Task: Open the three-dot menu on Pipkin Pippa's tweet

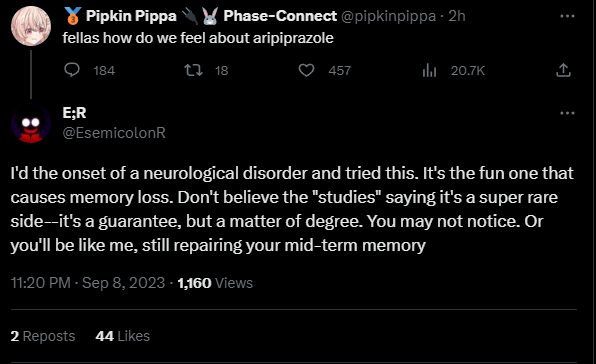Action: [567, 16]
